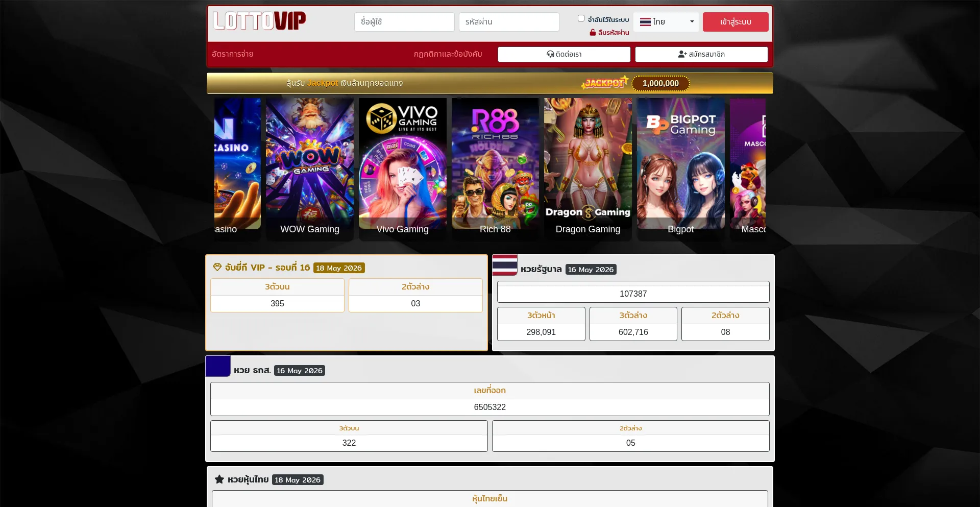Click the 395 result under 3ตัวบน

coord(277,303)
